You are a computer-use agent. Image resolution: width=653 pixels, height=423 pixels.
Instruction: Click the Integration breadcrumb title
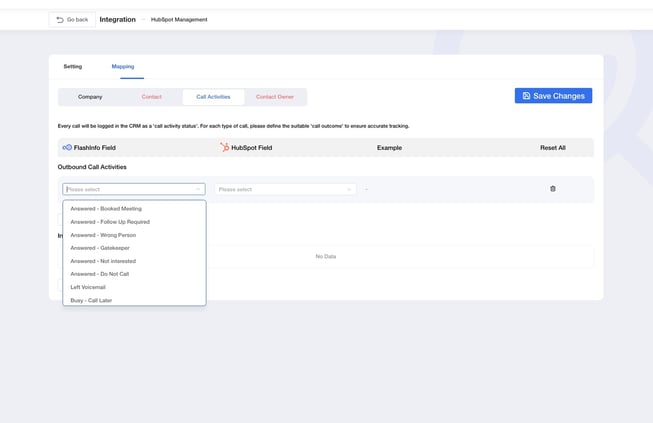[x=117, y=20]
